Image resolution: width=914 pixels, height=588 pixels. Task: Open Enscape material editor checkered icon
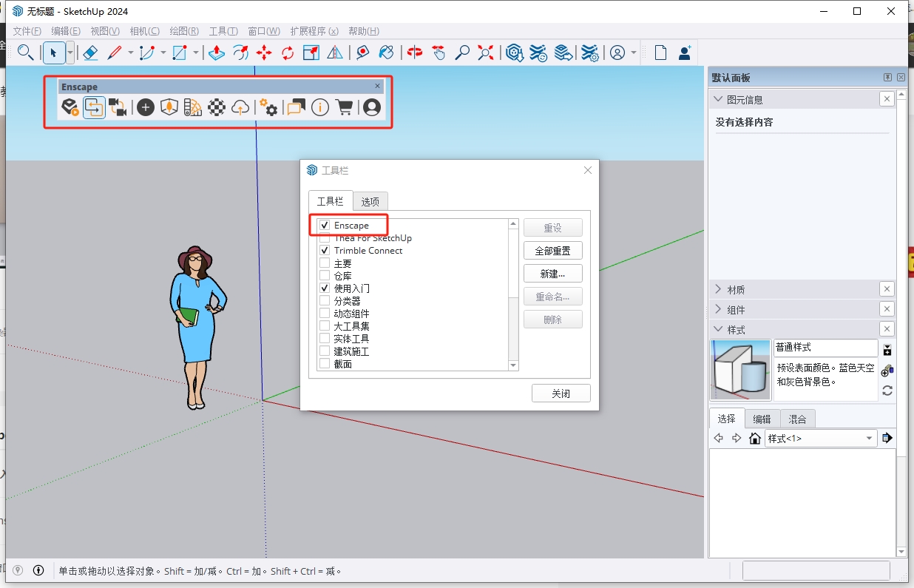pyautogui.click(x=216, y=107)
